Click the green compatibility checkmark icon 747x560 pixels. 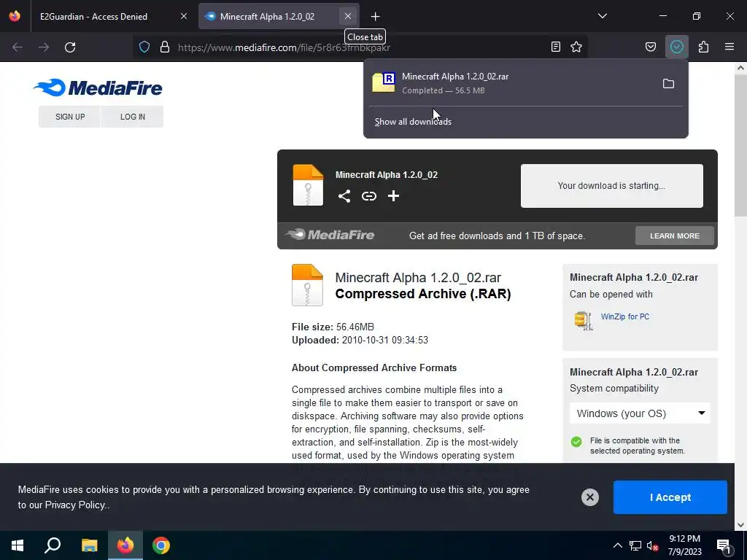(x=576, y=441)
